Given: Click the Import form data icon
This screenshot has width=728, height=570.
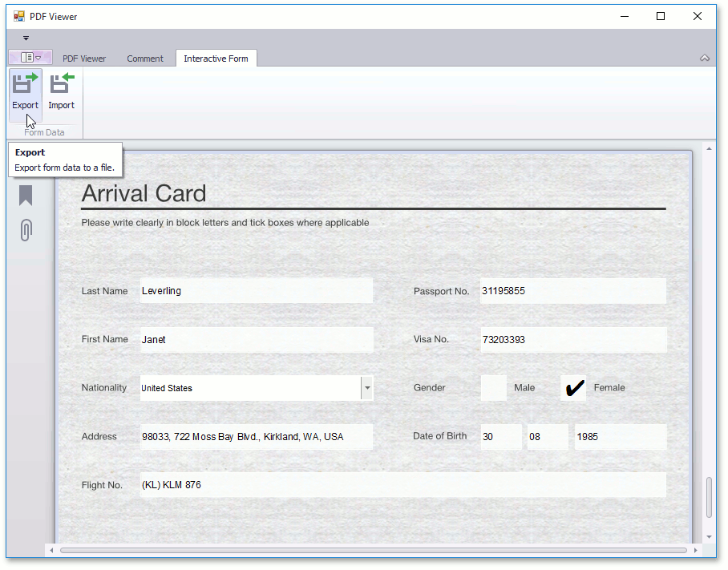Looking at the screenshot, I should click(x=61, y=84).
